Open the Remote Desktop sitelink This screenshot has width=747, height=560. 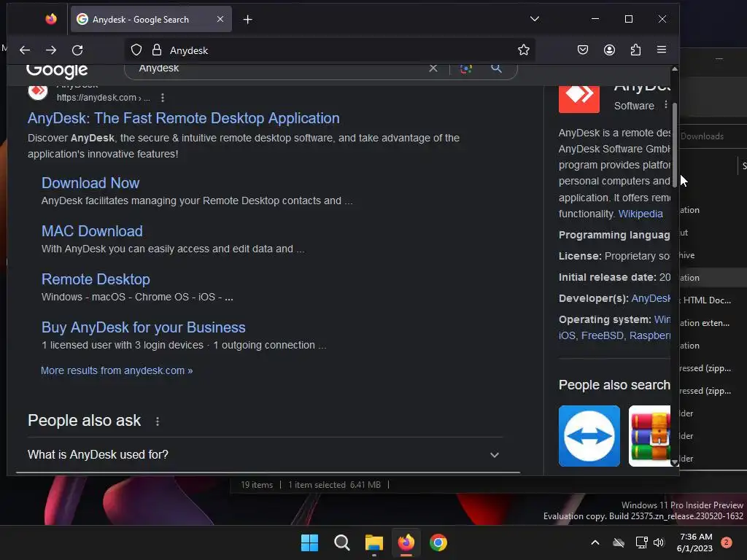coord(96,279)
